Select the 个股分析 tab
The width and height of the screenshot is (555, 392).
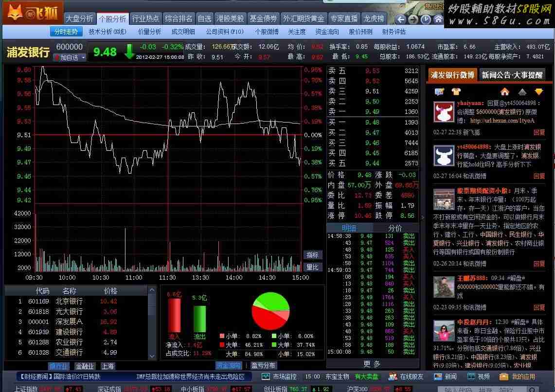[x=112, y=19]
